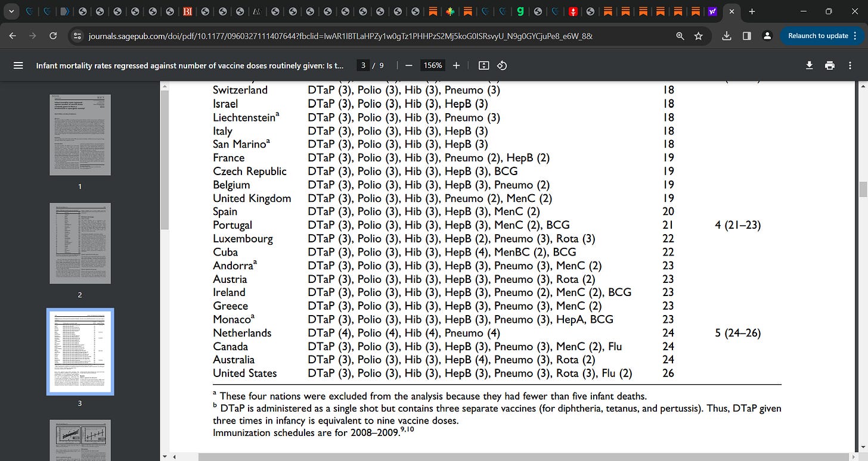Select page 2 thumbnail
This screenshot has height=461, width=868.
[x=80, y=243]
